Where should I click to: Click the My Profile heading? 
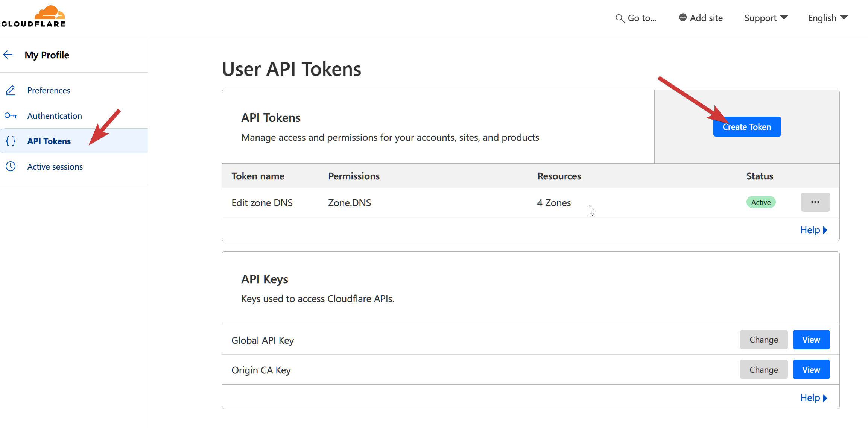click(47, 55)
